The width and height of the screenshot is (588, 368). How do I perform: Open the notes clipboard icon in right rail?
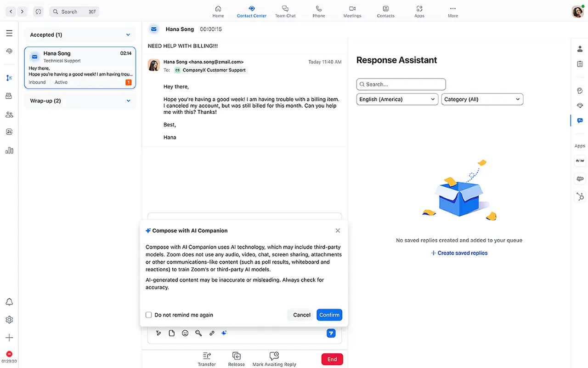coord(580,64)
